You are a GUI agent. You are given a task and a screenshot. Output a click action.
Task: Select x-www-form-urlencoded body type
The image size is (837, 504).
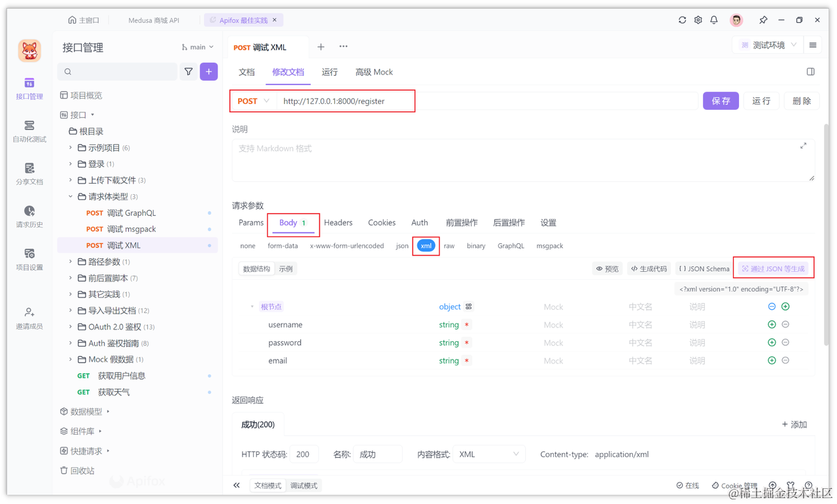pyautogui.click(x=347, y=246)
